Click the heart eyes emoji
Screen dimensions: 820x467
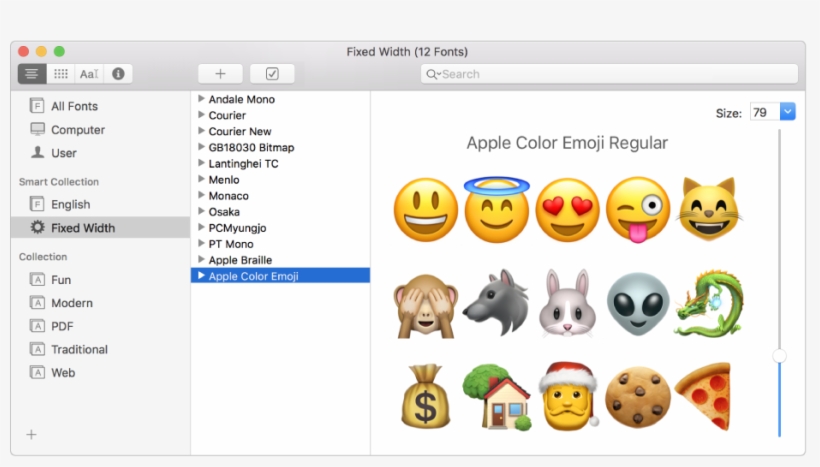point(567,210)
